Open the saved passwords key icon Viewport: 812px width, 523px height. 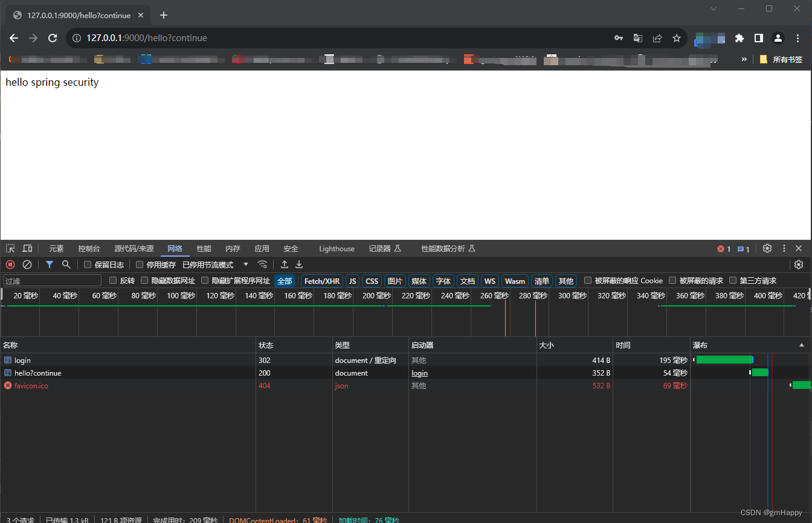(x=619, y=38)
